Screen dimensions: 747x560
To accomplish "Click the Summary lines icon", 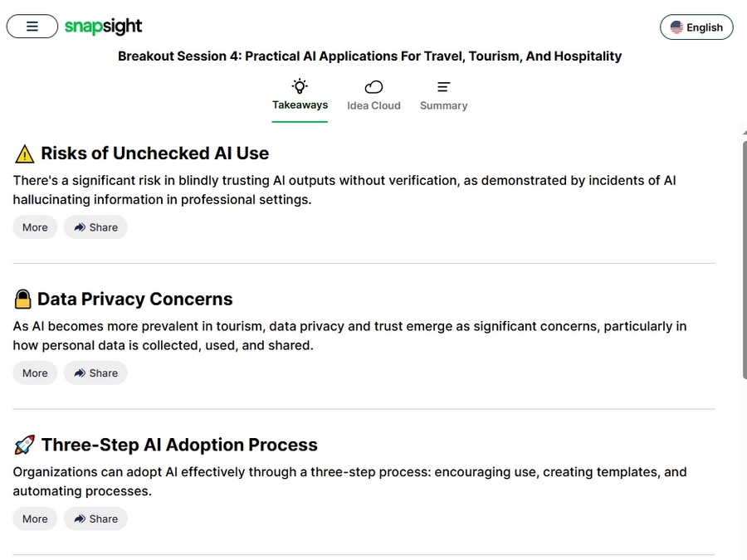I will pyautogui.click(x=443, y=87).
